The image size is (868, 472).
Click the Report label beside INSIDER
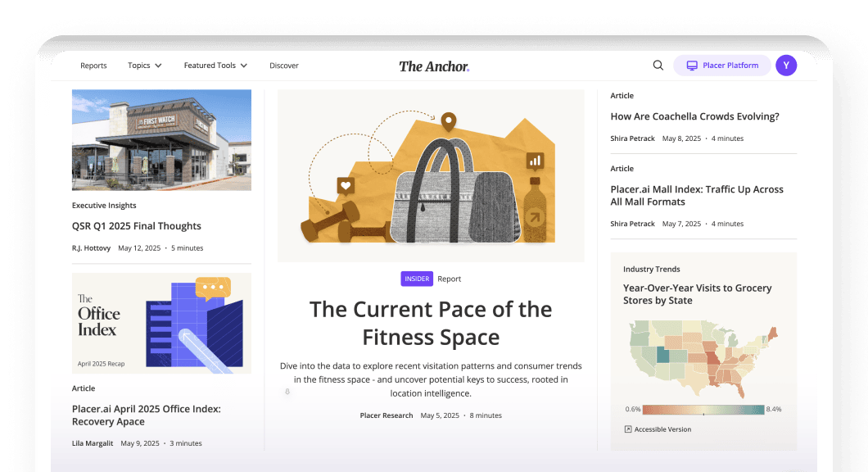pyautogui.click(x=449, y=279)
